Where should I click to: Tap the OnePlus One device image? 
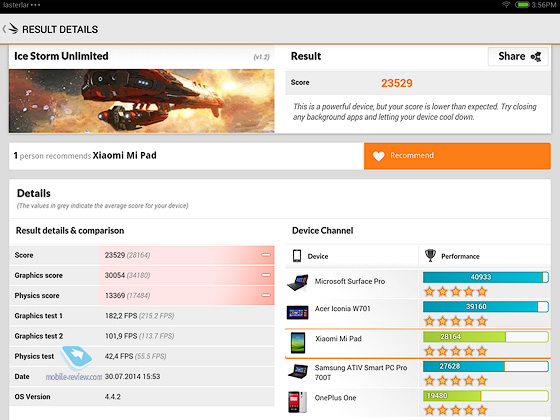pyautogui.click(x=298, y=402)
